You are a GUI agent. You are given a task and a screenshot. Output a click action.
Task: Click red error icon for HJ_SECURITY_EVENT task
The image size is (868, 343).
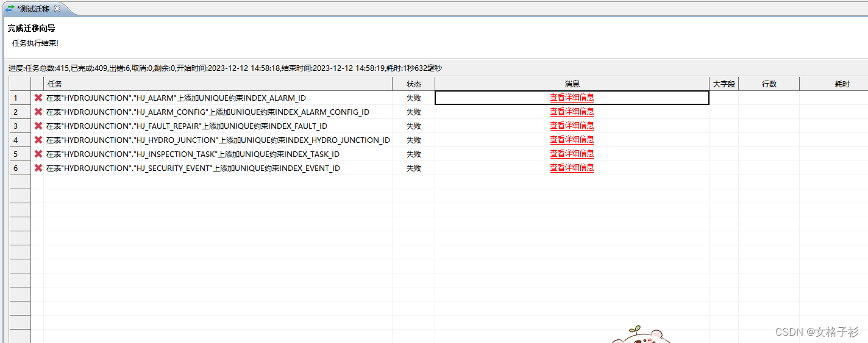pos(38,168)
